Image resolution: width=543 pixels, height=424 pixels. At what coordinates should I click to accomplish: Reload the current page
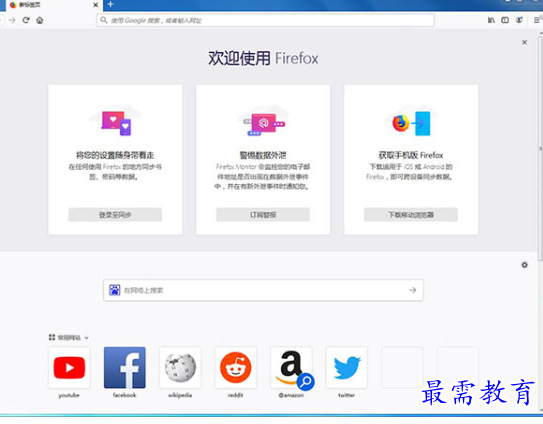point(26,20)
